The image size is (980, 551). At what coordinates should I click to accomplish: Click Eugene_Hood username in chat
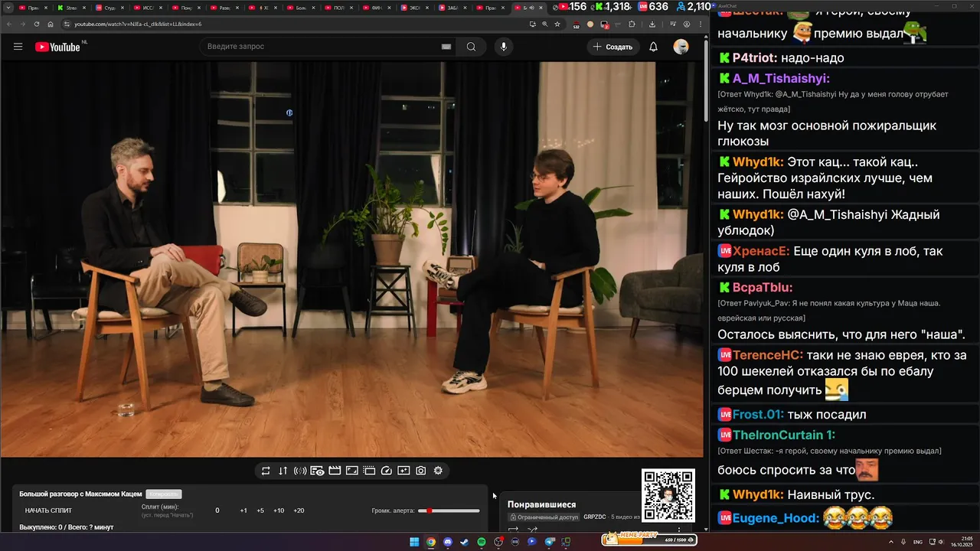click(776, 518)
